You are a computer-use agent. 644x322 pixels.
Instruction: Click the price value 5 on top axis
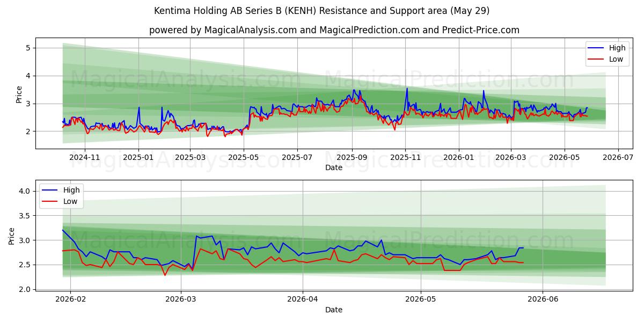(29, 48)
